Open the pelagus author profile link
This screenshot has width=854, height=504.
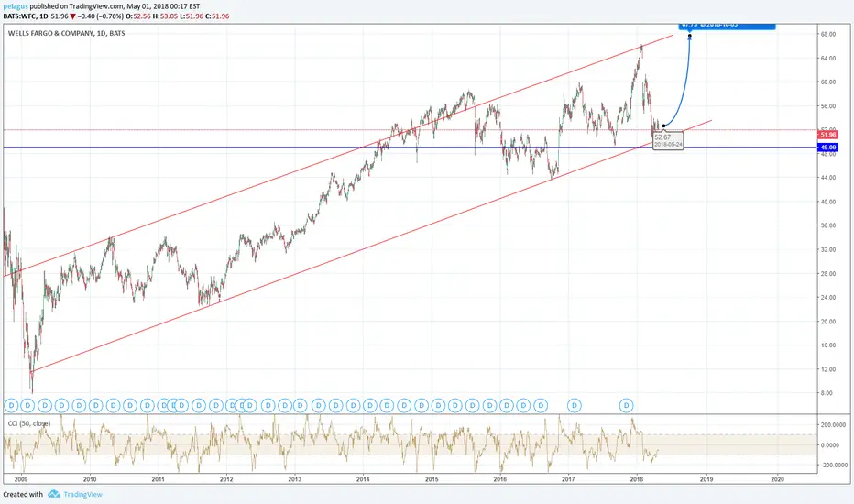click(16, 6)
